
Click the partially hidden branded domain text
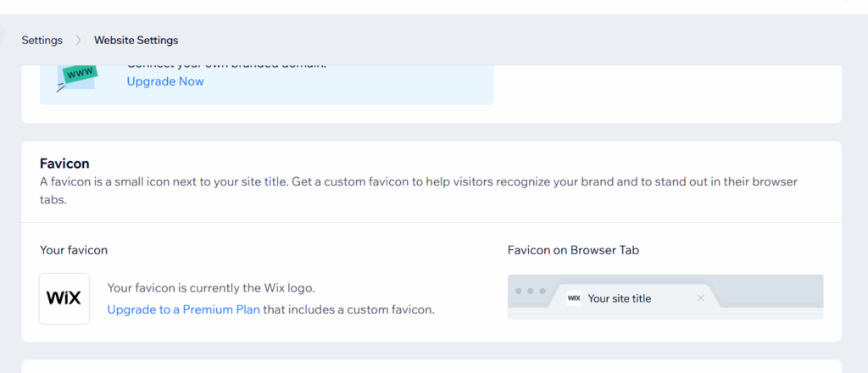pos(225,66)
